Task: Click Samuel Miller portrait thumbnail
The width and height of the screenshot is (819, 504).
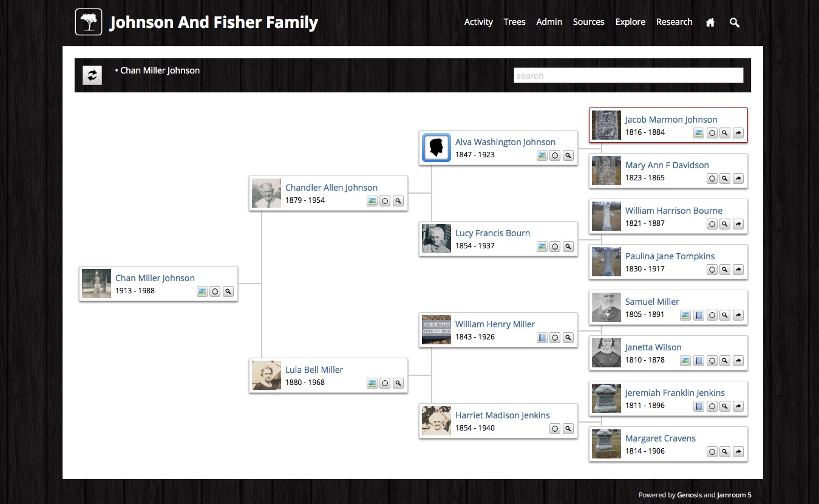Action: (x=607, y=307)
